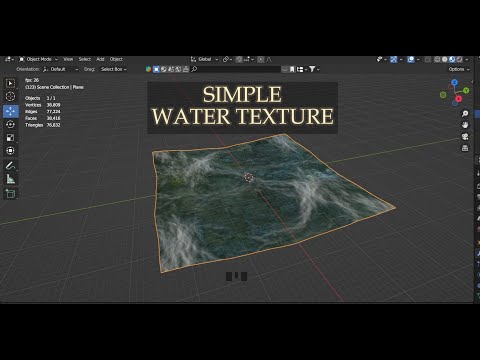Click the Triangles statistic row
The width and height of the screenshot is (480, 360).
(43, 125)
